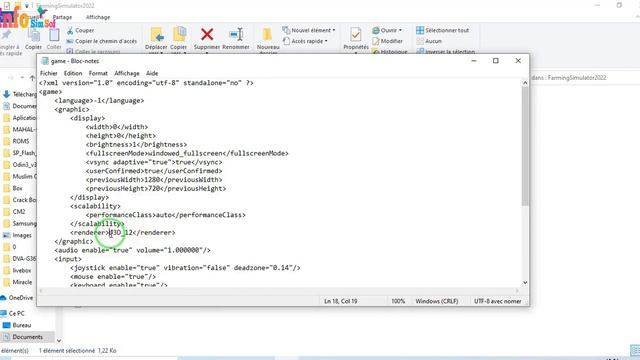Click the Bloc-notes horizontal scrollbar
The image size is (640, 360).
point(280,291)
